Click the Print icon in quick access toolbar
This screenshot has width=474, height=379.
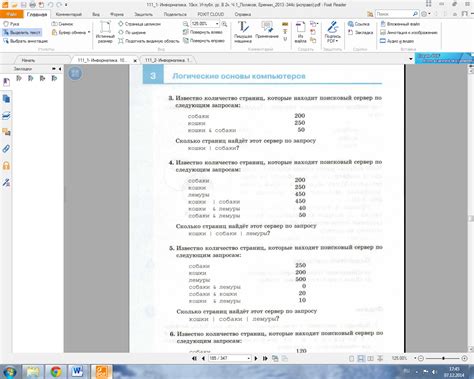(32, 5)
